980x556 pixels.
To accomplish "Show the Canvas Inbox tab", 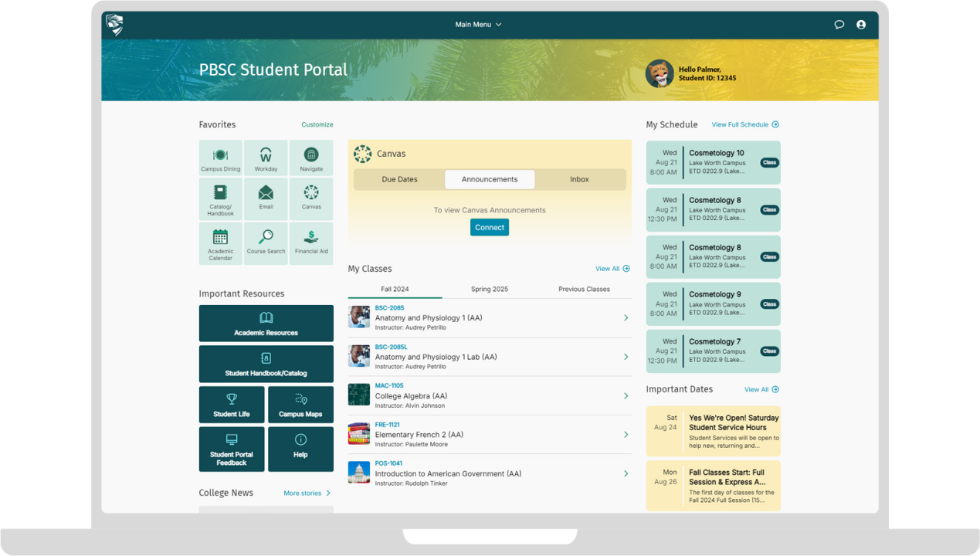I will coord(579,179).
